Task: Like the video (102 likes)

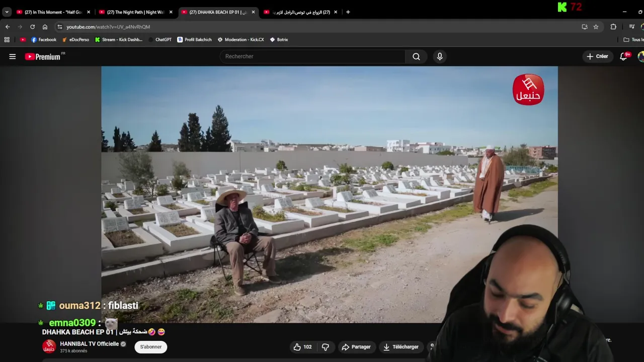Action: click(303, 347)
